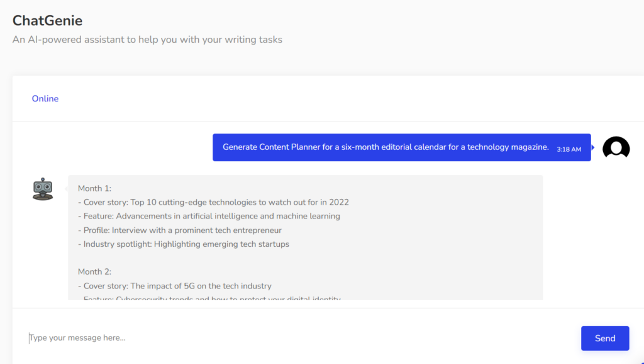Click the artificial intelligence feature line
This screenshot has width=644, height=364.
(209, 216)
